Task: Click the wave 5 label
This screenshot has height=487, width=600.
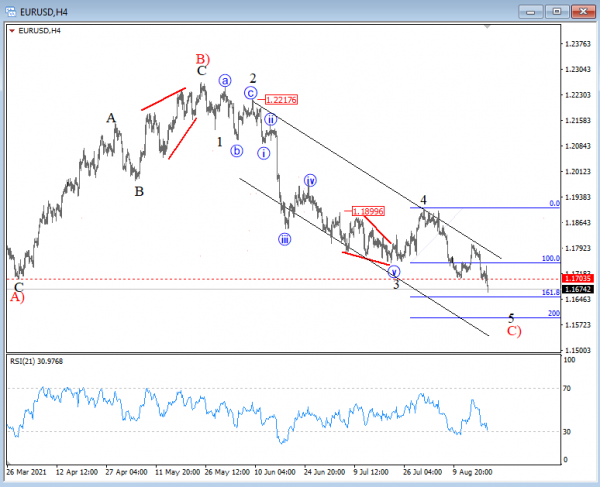Action: click(511, 318)
